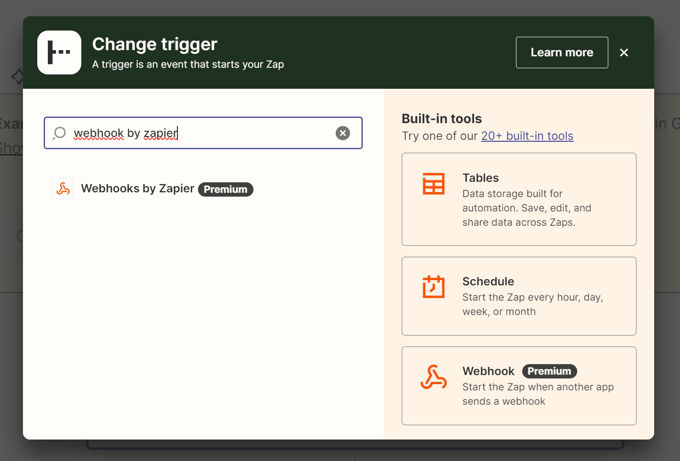Select Webhooks by Zapier search result
Viewport: 680px width, 461px height.
(153, 189)
